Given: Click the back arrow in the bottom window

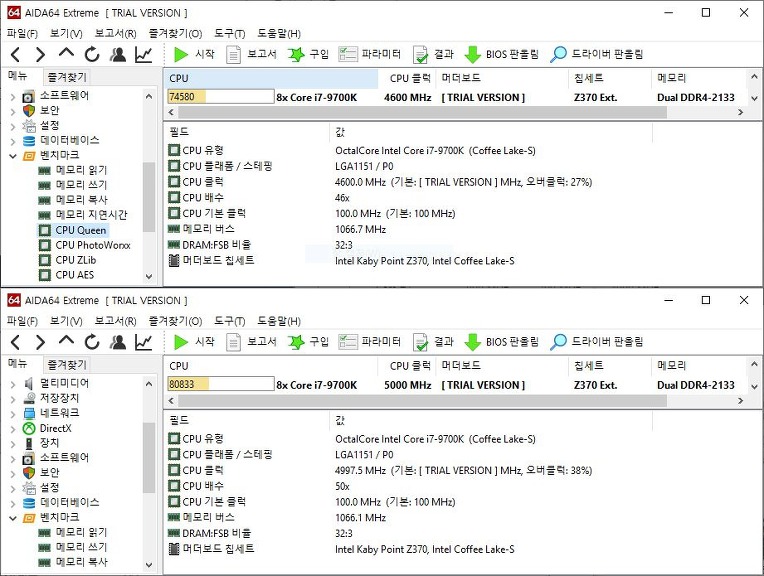Looking at the screenshot, I should tap(16, 342).
